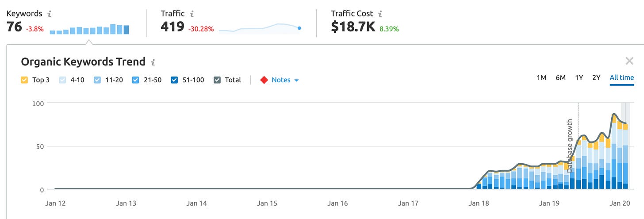This screenshot has height=219, width=644.
Task: Select the 1Y time range
Action: pyautogui.click(x=579, y=78)
